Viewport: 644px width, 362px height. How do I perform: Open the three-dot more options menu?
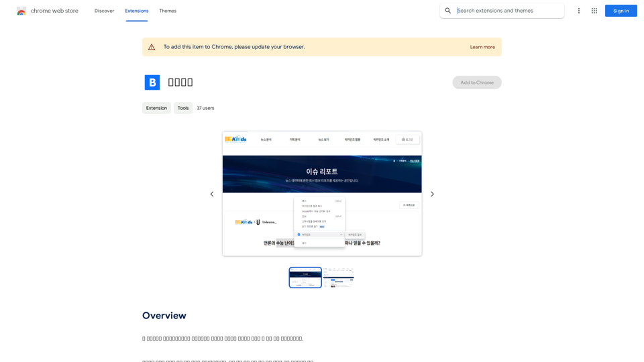click(579, 11)
